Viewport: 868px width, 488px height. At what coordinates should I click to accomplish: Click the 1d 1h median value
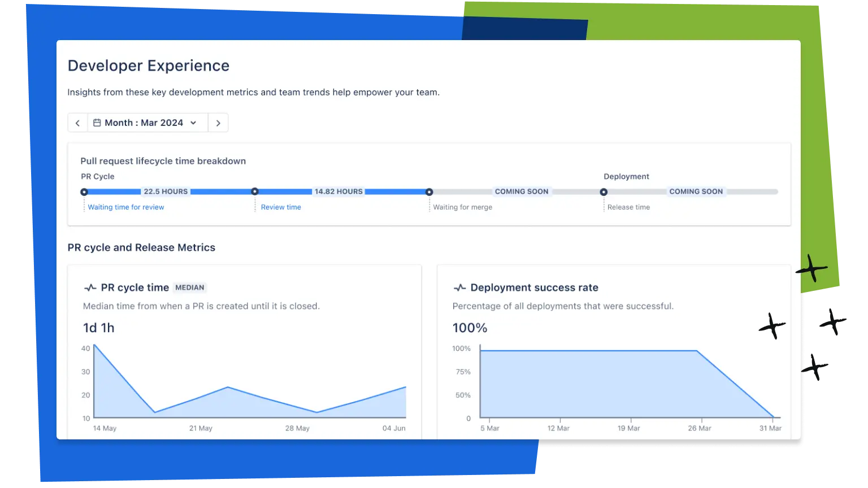[x=99, y=328]
